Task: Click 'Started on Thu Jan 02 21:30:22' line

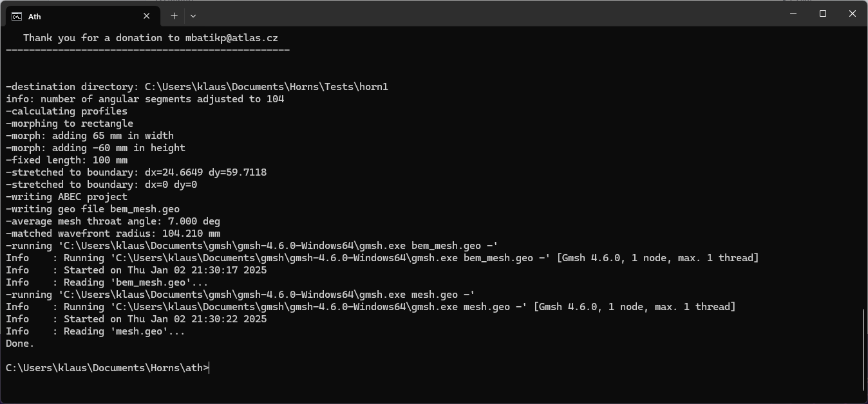Action: 136,319
